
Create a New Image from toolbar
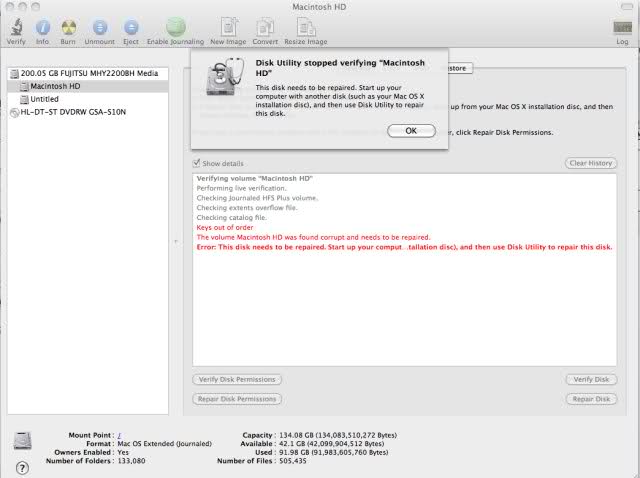click(x=229, y=27)
